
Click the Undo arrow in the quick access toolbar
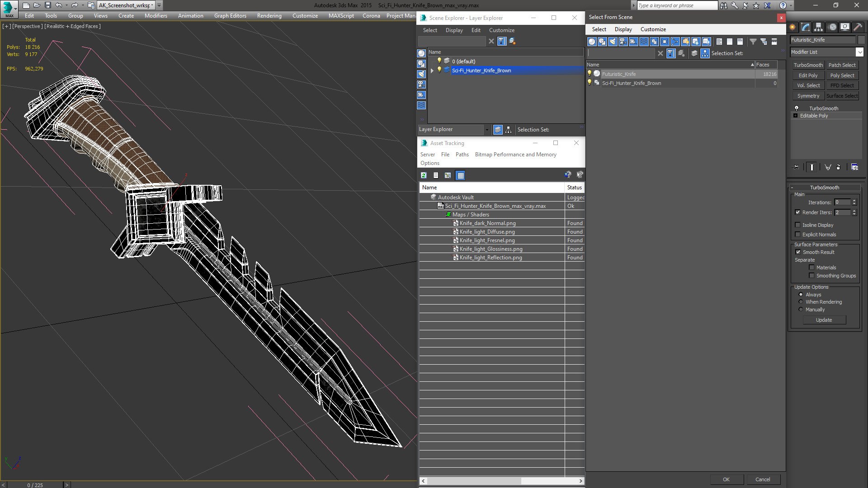pos(59,5)
